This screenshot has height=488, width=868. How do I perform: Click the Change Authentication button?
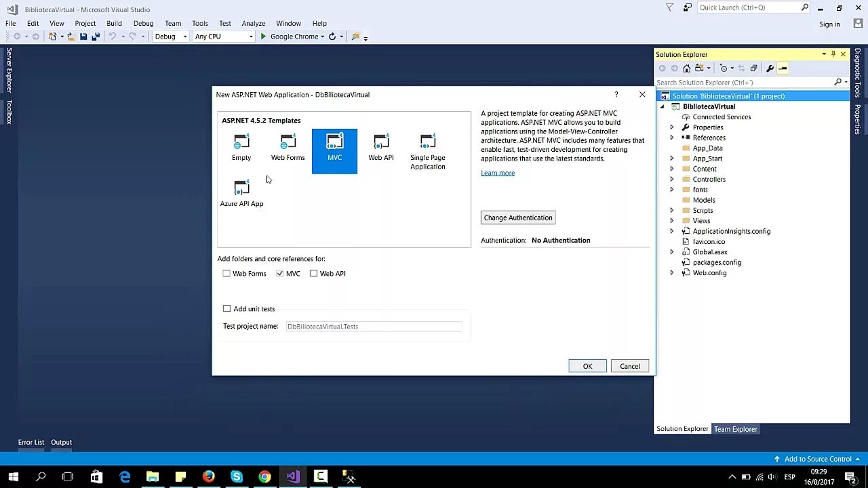518,218
